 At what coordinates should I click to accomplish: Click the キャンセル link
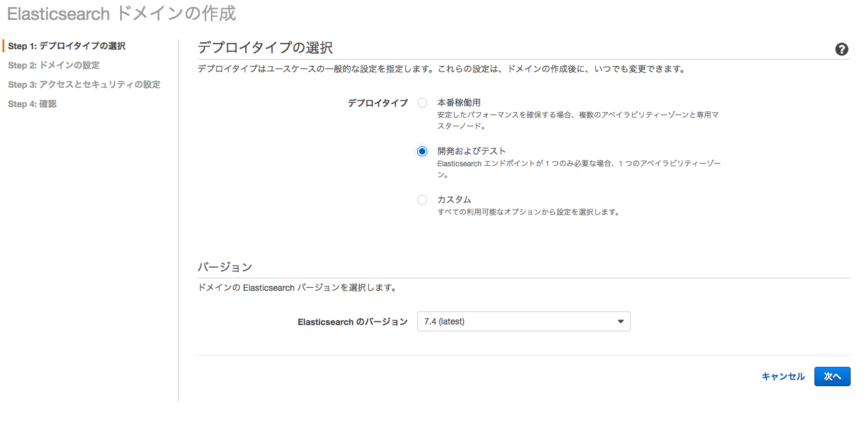coord(783,376)
